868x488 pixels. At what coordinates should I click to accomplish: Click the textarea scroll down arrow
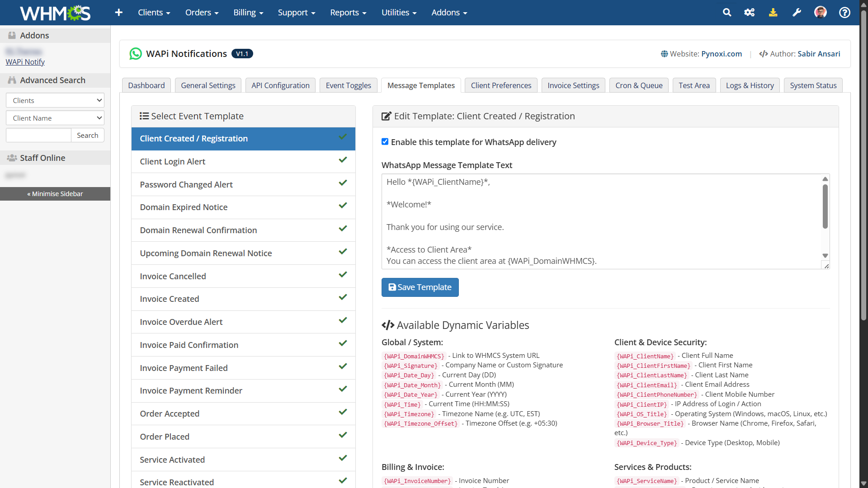(825, 256)
